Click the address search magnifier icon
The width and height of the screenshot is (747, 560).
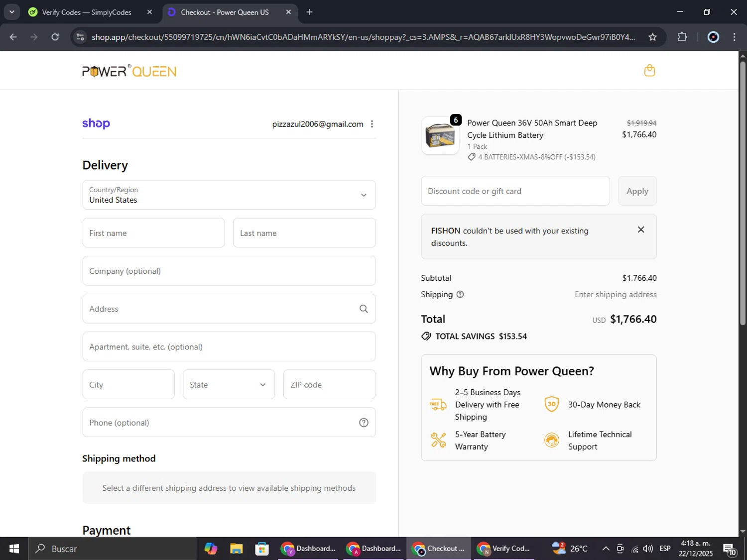click(x=364, y=309)
